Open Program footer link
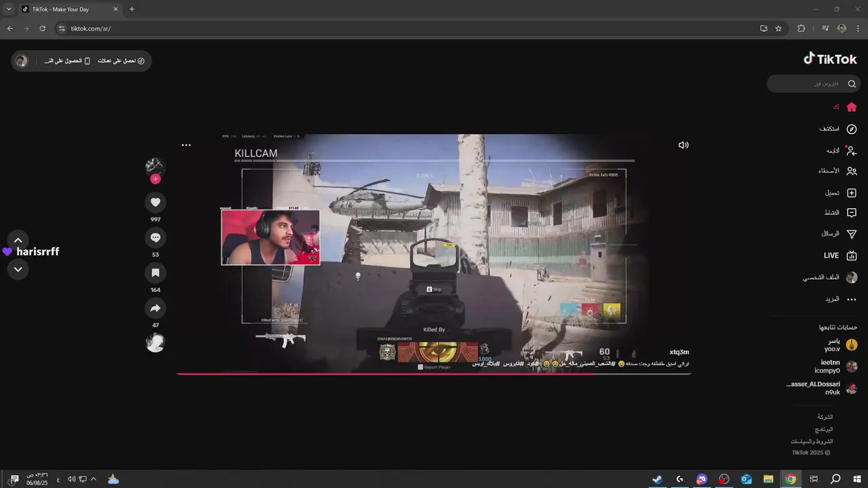 tap(823, 429)
